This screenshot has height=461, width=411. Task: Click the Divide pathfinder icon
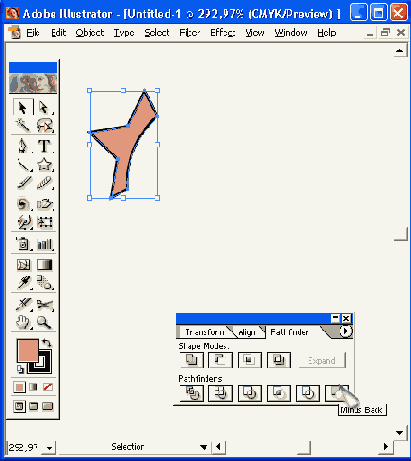(x=192, y=393)
